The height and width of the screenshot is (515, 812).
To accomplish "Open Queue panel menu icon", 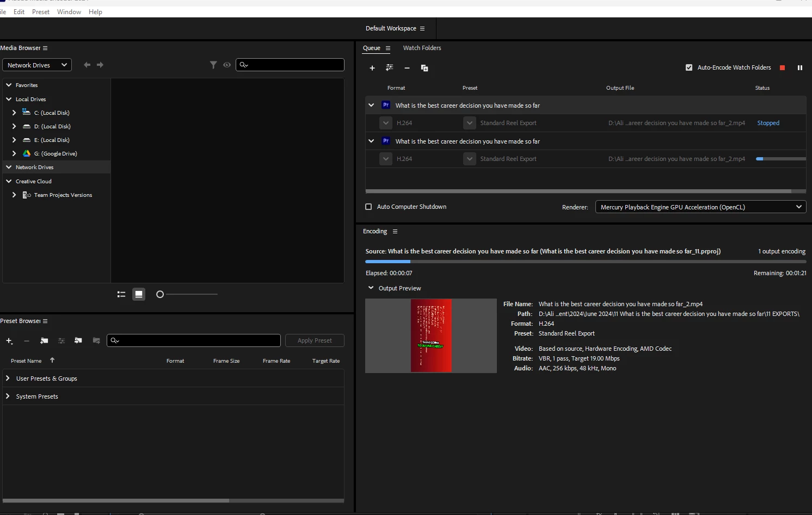I will point(388,48).
